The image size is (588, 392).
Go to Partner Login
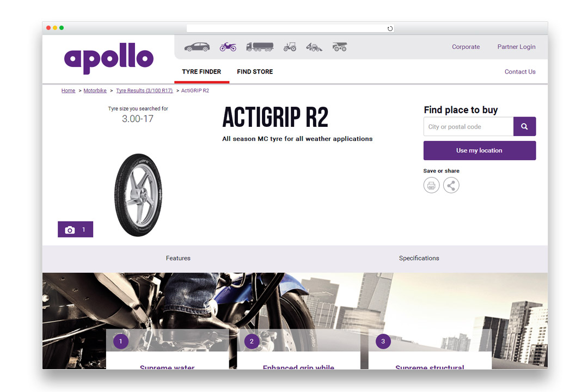(x=516, y=47)
